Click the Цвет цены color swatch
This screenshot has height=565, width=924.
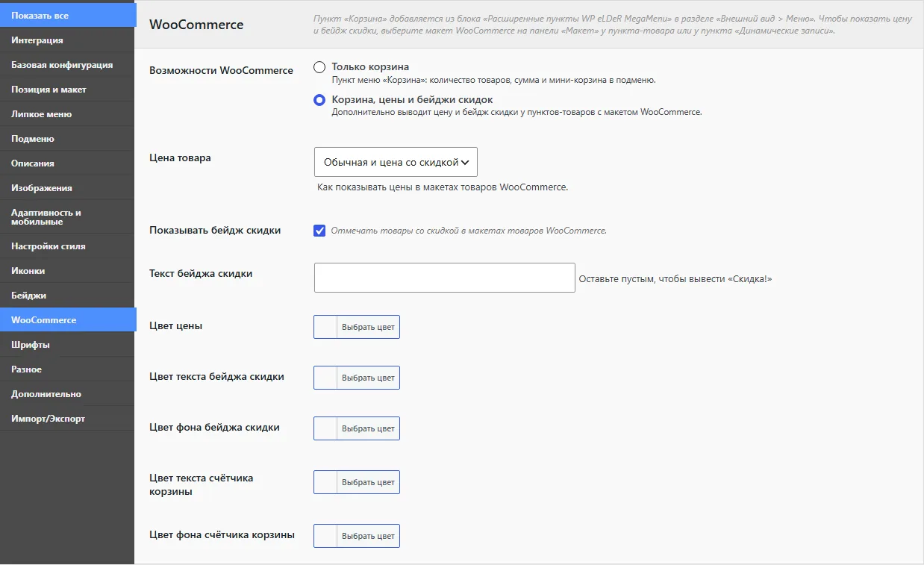(x=325, y=327)
